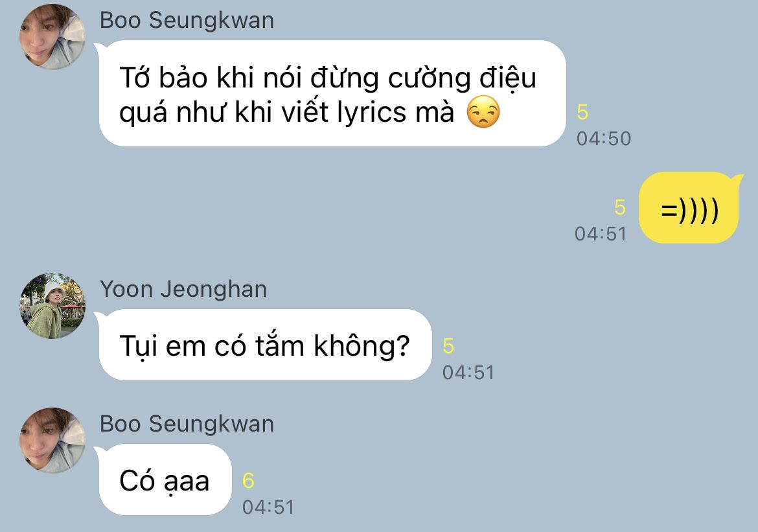Tap Boo Seungkwan's avatar beside "Có ạaa"
The width and height of the screenshot is (758, 532).
(x=52, y=440)
